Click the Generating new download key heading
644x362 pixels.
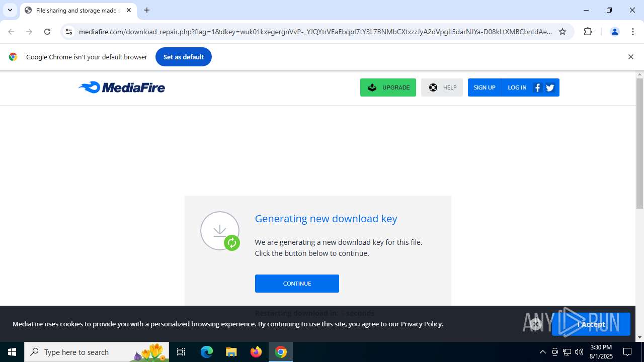click(326, 219)
